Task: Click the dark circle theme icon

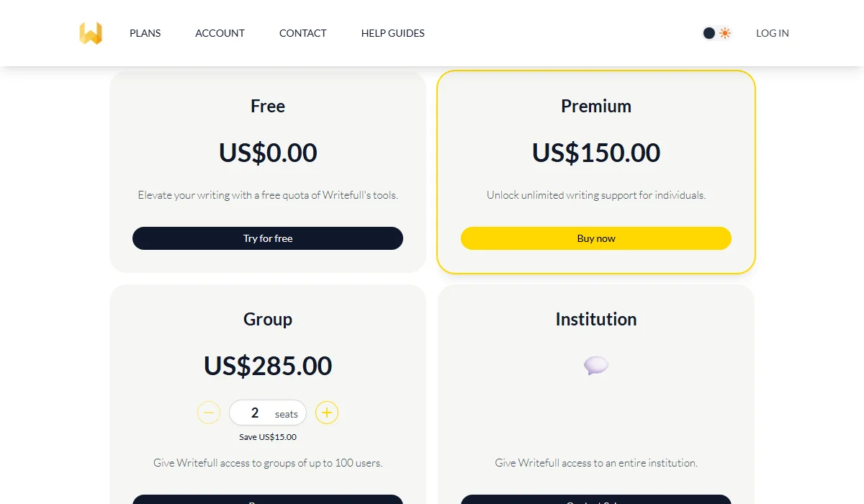Action: [708, 32]
